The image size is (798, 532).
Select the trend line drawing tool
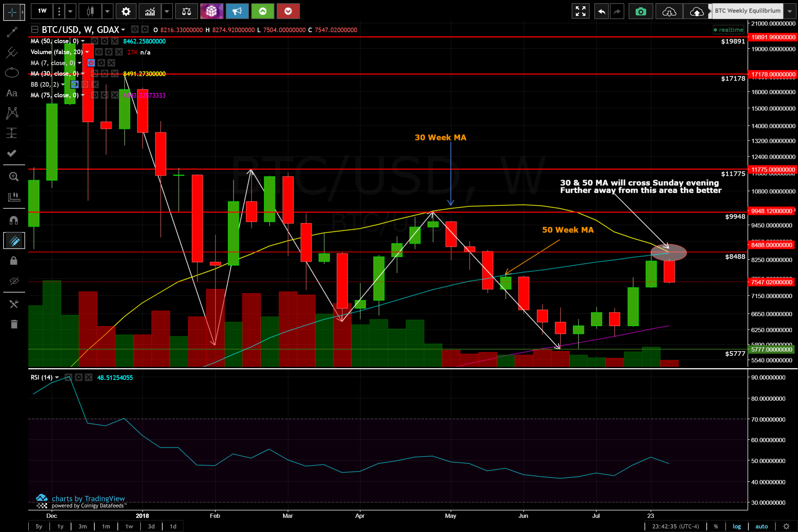click(x=12, y=32)
